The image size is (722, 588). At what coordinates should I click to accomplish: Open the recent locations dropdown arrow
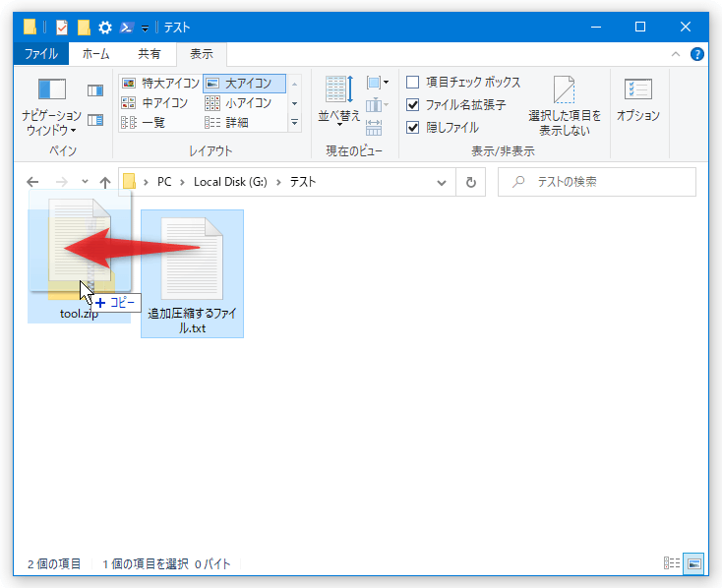[85, 182]
